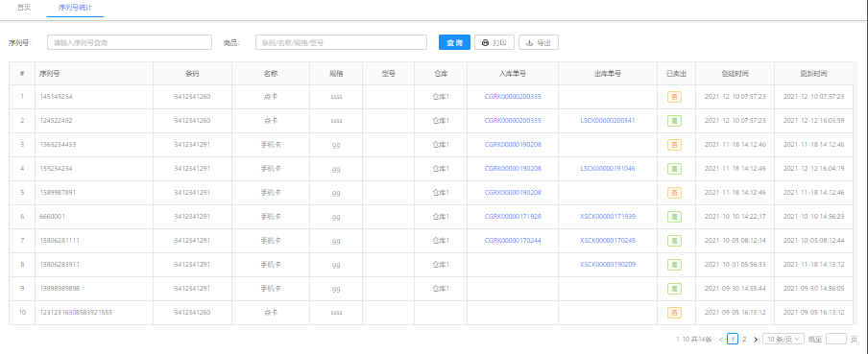The width and height of the screenshot is (868, 354).
Task: Click the 商品 barcode/name search field
Action: 341,42
